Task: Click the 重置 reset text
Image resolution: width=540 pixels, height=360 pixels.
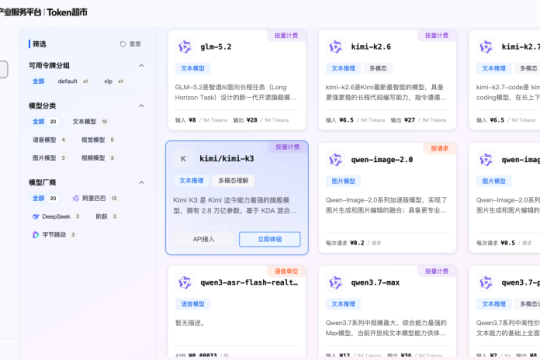Action: coord(135,44)
